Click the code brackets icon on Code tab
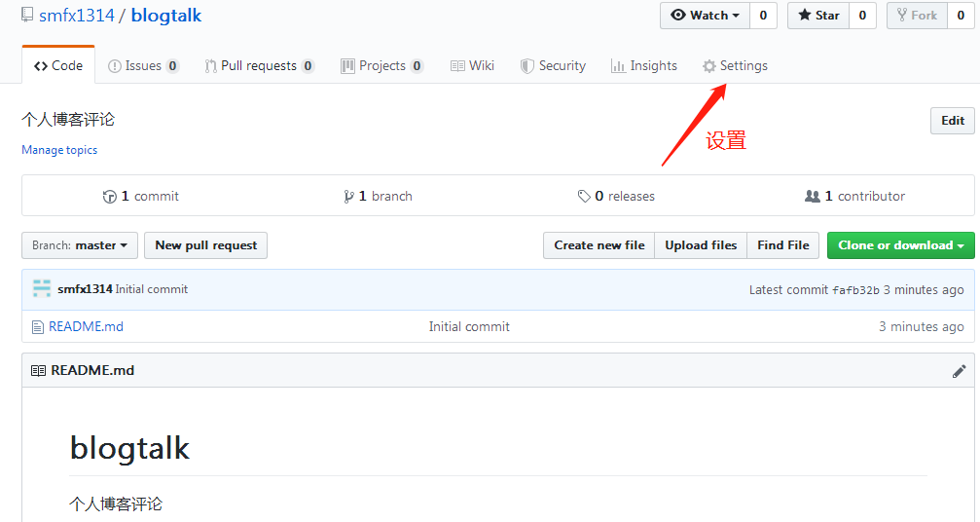This screenshot has width=980, height=522. pos(41,65)
